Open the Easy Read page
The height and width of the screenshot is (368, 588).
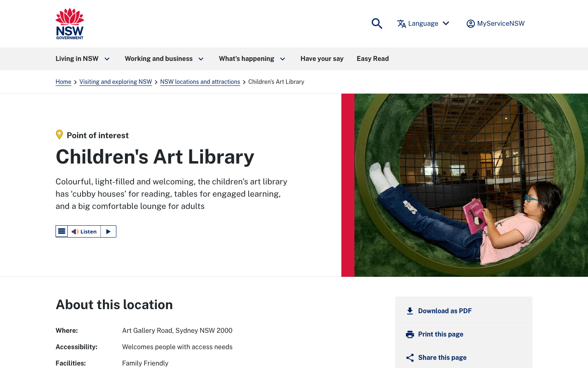pos(373,59)
